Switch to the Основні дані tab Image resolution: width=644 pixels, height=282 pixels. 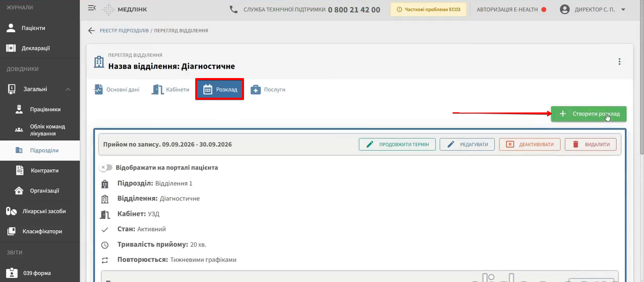pyautogui.click(x=117, y=90)
